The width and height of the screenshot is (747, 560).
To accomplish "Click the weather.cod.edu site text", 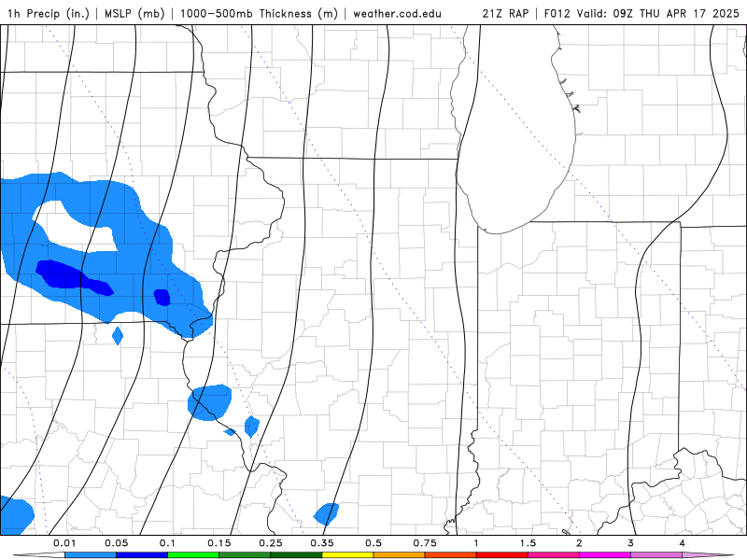I will pos(397,13).
